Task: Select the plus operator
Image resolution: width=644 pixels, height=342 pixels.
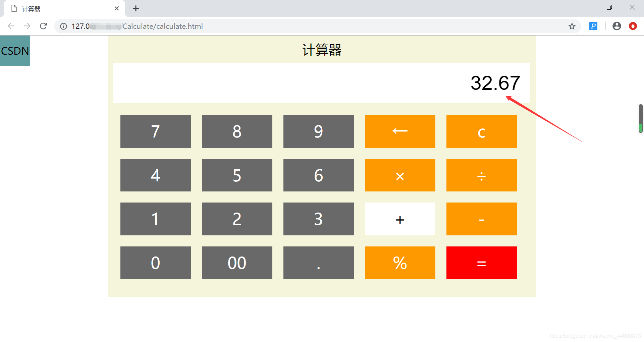Action: coord(400,219)
